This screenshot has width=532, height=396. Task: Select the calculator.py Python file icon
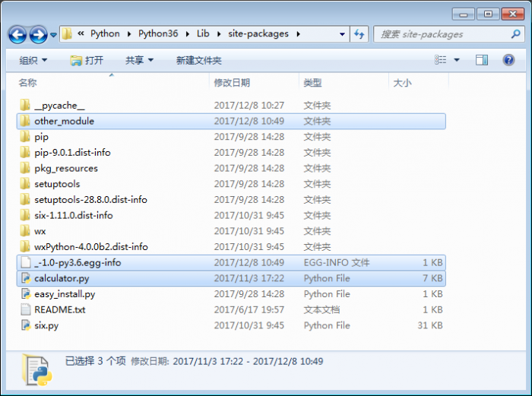(x=25, y=278)
